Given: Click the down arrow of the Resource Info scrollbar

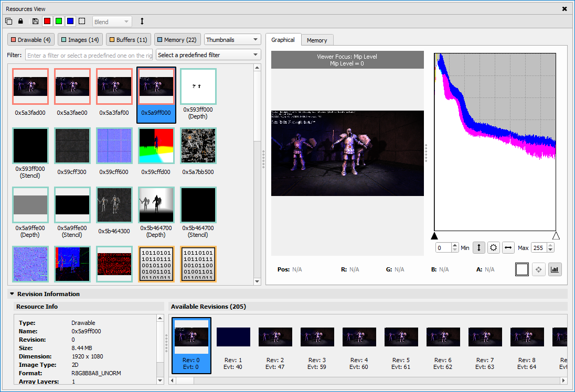Looking at the screenshot, I should click(x=160, y=380).
